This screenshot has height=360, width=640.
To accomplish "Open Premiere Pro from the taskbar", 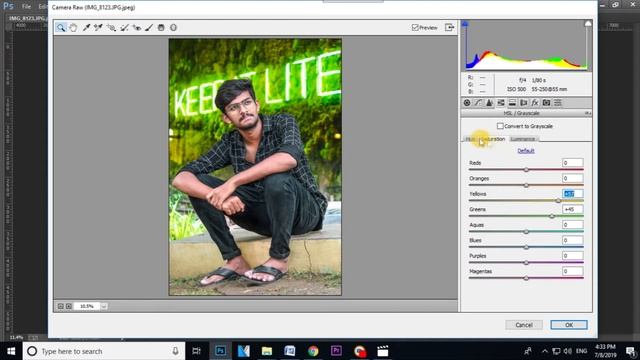I will [336, 351].
